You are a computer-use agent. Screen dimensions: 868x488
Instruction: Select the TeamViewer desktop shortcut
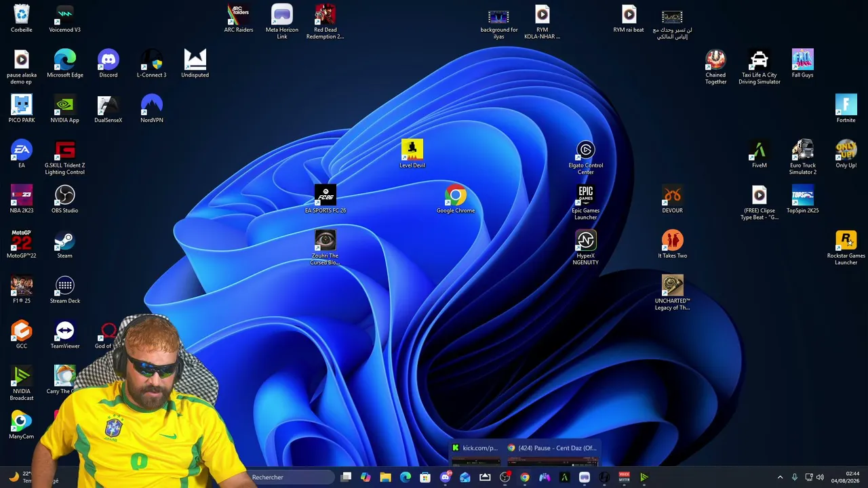(65, 335)
